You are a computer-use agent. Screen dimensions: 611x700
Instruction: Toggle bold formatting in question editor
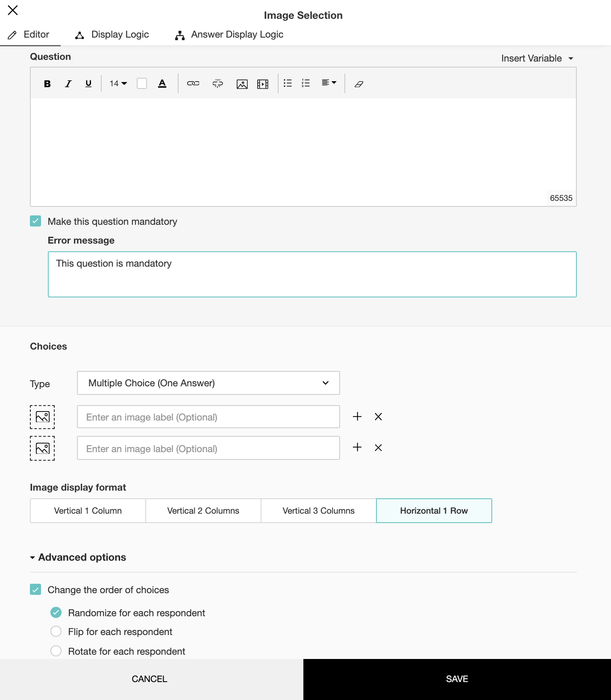point(47,84)
